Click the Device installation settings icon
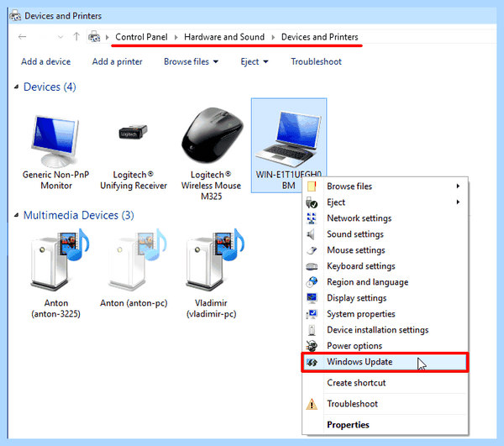Viewport: 504px width, 446px height. click(312, 330)
